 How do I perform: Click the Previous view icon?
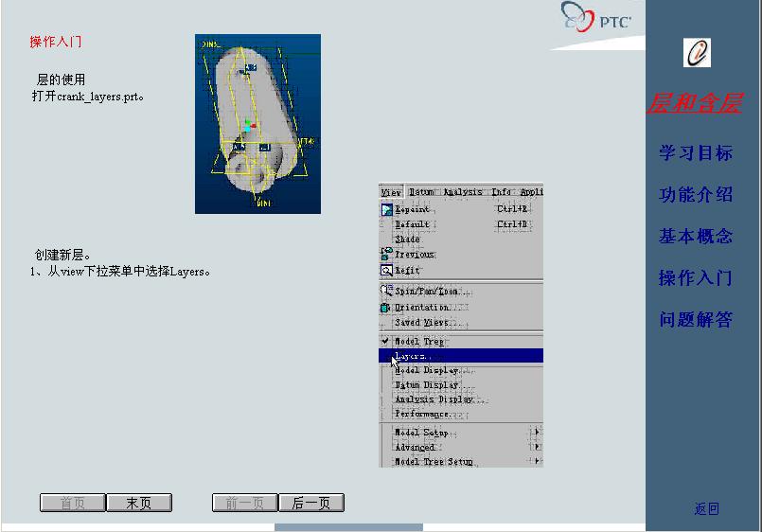point(386,254)
